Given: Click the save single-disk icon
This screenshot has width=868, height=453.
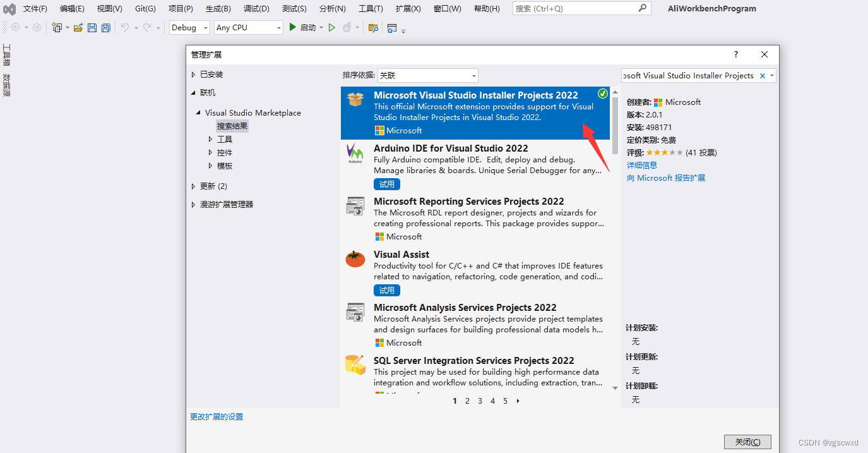Looking at the screenshot, I should (x=92, y=28).
